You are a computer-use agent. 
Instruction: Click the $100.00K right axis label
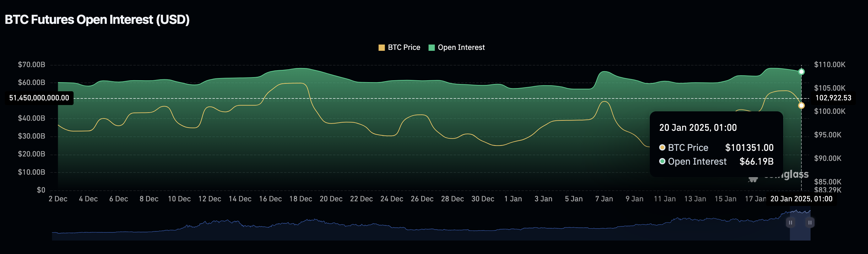pos(830,111)
